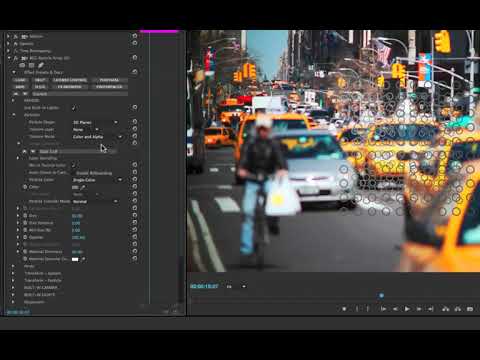The image size is (480, 360).
Task: Expand the BUILT-IN CAMERA group
Action: coord(13,287)
